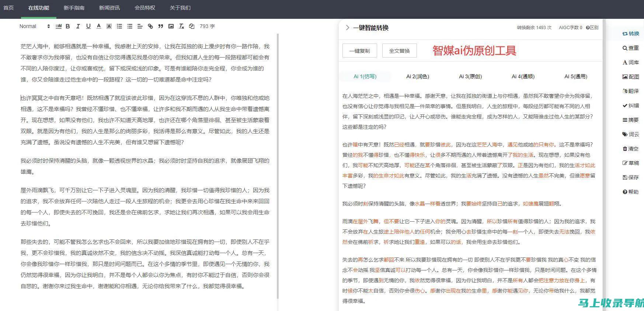Viewport: 644px width, 311px height.
Task: Click the 转换剩余 1493 次 counter
Action: pyautogui.click(x=534, y=28)
